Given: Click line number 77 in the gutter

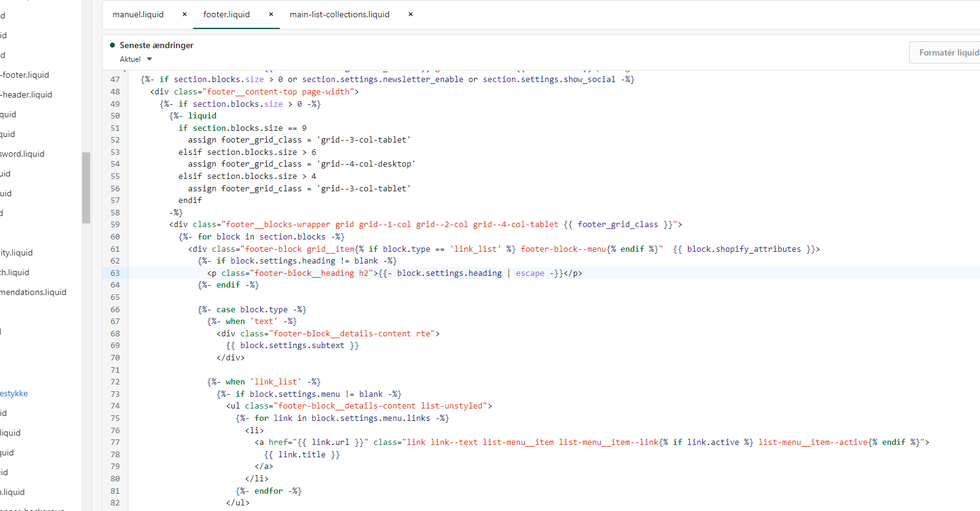Looking at the screenshot, I should tap(115, 442).
